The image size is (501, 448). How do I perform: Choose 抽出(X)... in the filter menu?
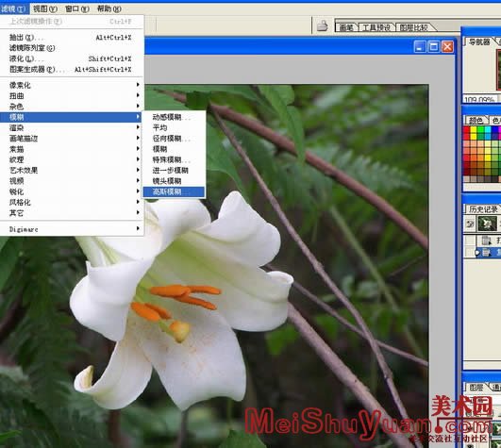click(x=72, y=38)
